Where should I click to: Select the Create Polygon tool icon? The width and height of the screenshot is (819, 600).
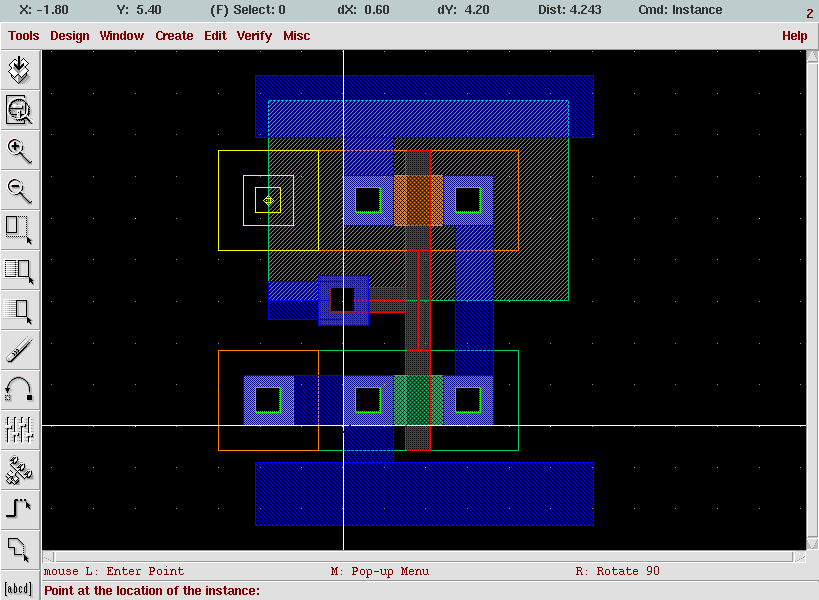click(20, 549)
